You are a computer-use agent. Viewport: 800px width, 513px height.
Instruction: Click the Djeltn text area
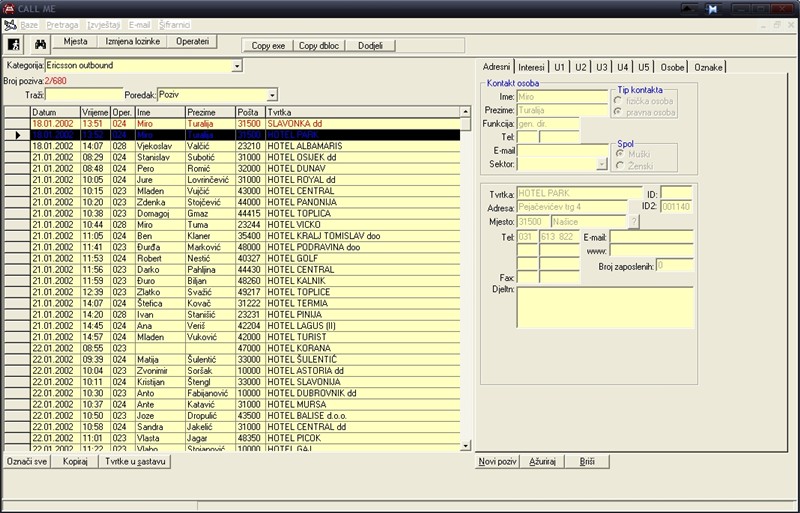point(605,307)
